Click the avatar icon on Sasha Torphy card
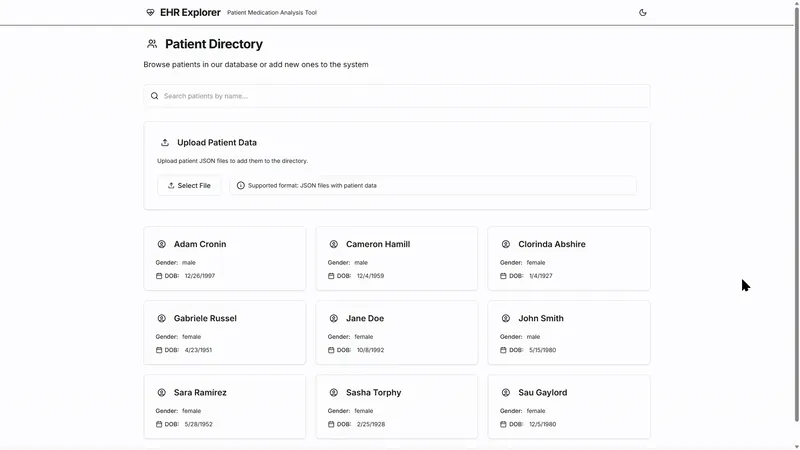 tap(334, 392)
